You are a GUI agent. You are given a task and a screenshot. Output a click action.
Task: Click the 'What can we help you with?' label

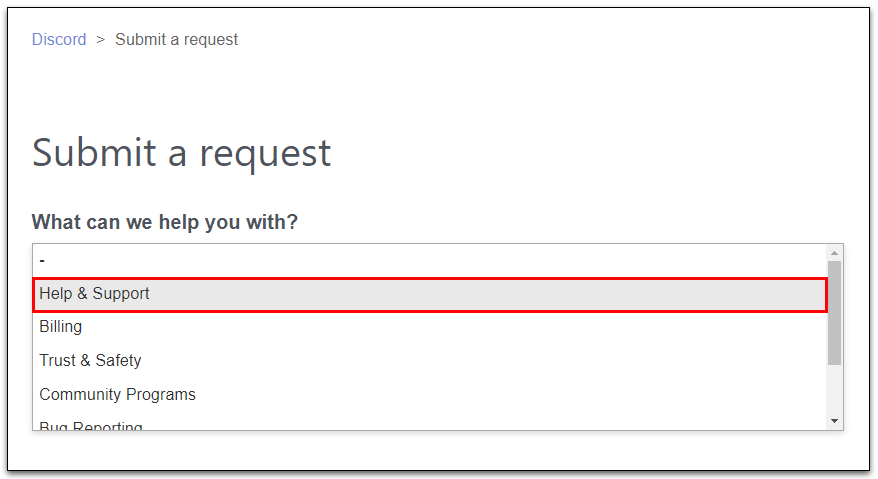click(165, 222)
